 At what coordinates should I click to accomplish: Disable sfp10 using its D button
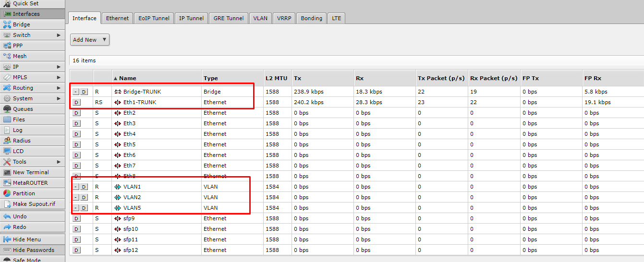76,229
